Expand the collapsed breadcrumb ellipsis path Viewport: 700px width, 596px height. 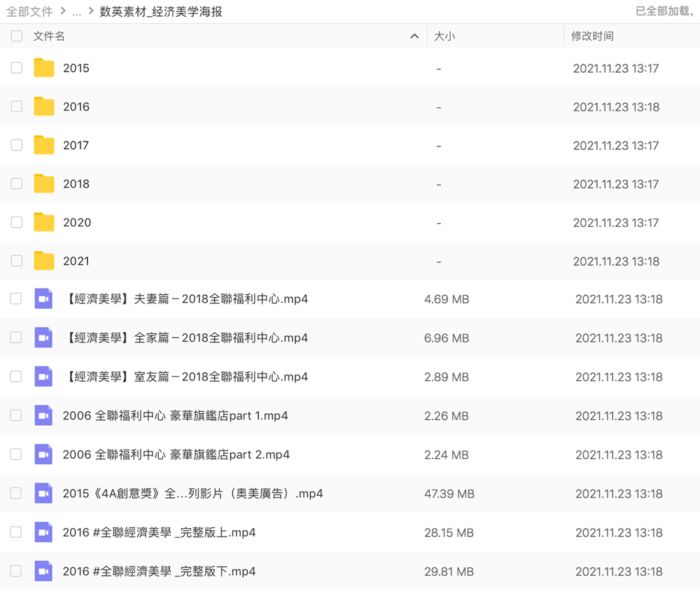pyautogui.click(x=77, y=12)
